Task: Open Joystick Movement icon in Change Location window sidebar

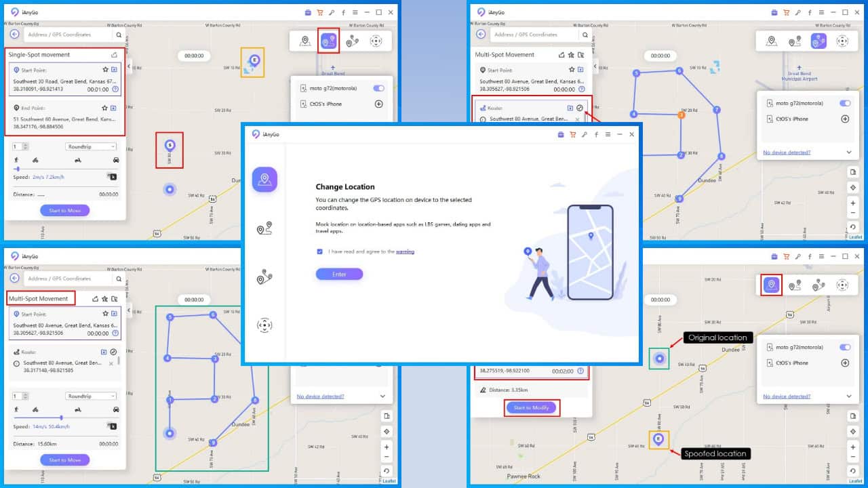Action: [264, 325]
